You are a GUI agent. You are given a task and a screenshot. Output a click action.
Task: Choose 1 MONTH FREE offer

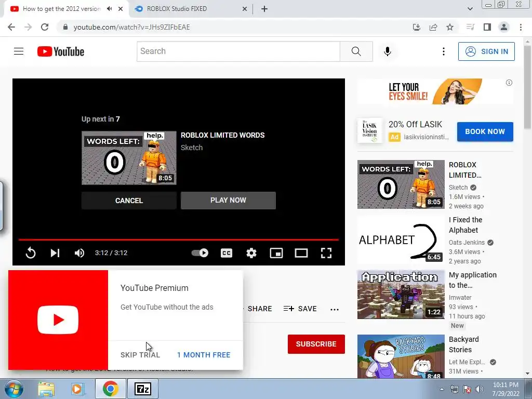(204, 355)
